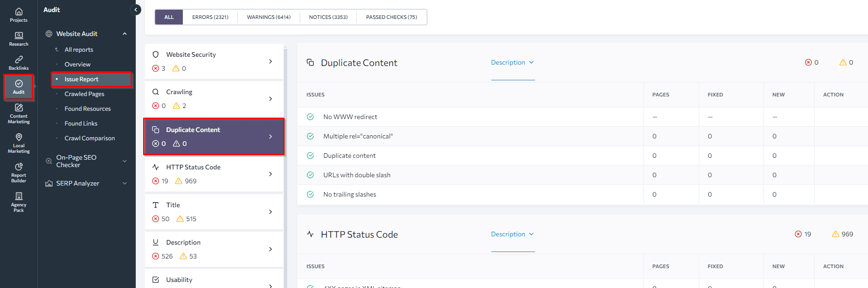
Task: Open the Duplicate Content Description dropdown
Action: (512, 62)
